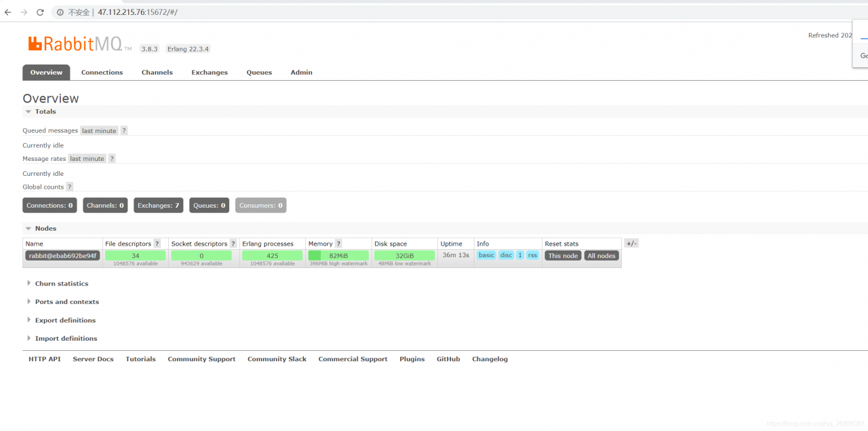
Task: Click the File descriptors help icon
Action: point(157,244)
